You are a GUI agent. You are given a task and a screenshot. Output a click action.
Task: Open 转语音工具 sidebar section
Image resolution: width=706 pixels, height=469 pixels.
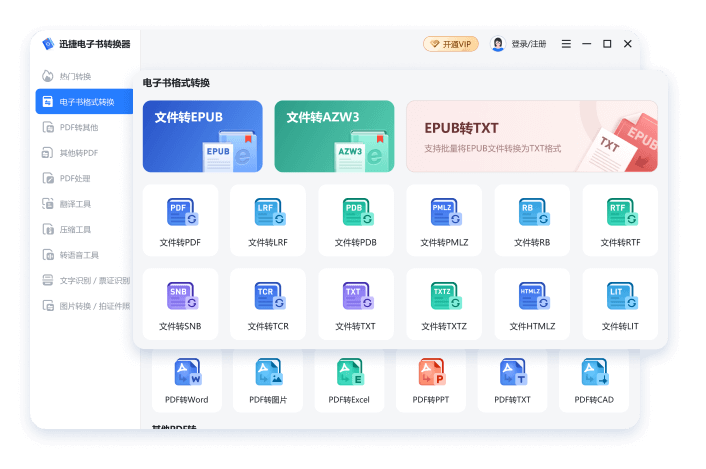click(x=84, y=255)
